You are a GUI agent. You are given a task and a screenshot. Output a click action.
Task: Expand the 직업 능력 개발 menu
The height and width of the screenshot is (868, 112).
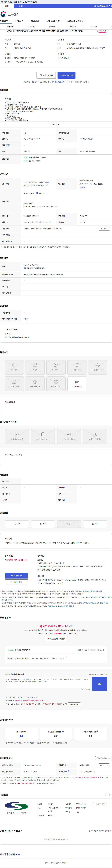coord(54,21)
